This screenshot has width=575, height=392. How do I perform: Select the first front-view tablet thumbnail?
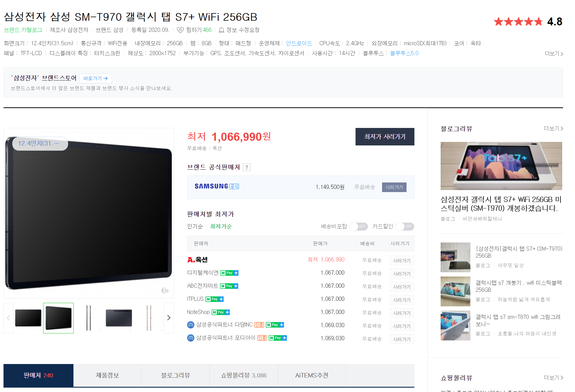[28, 318]
